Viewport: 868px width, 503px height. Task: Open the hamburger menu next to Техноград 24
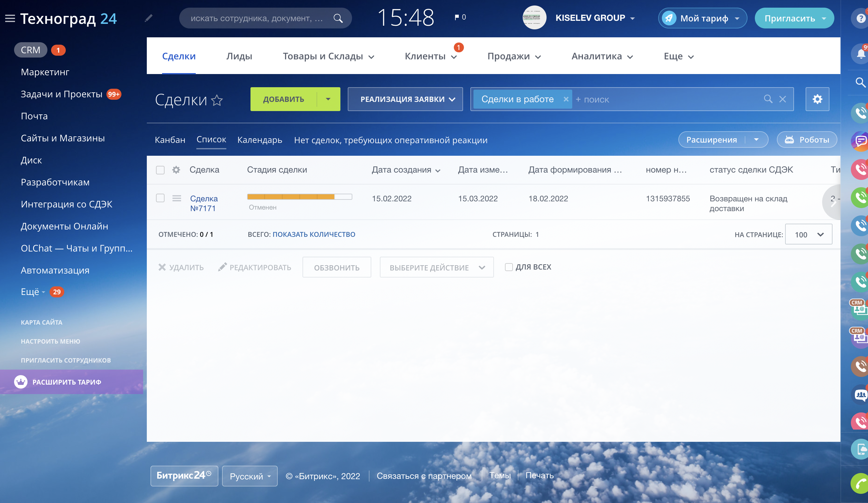coord(10,18)
